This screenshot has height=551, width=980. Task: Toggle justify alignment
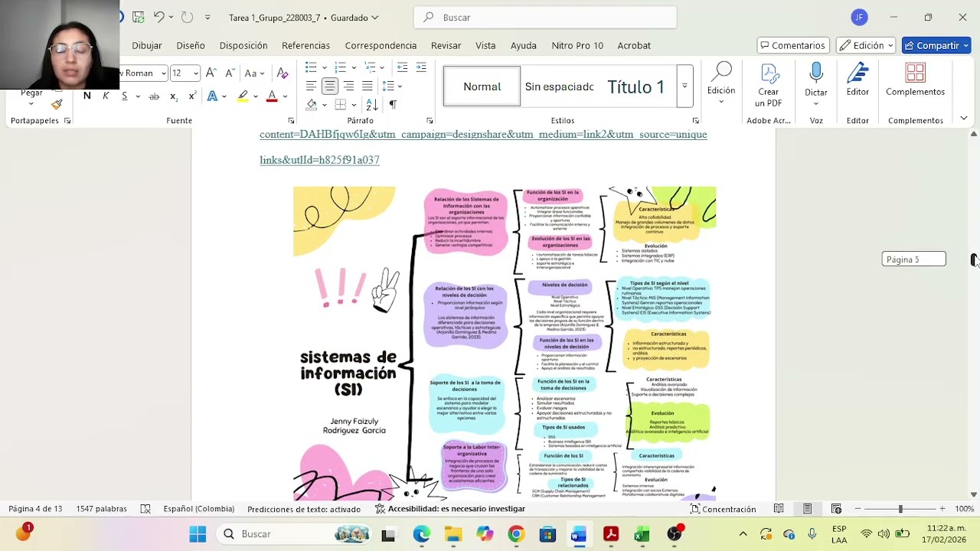click(367, 86)
